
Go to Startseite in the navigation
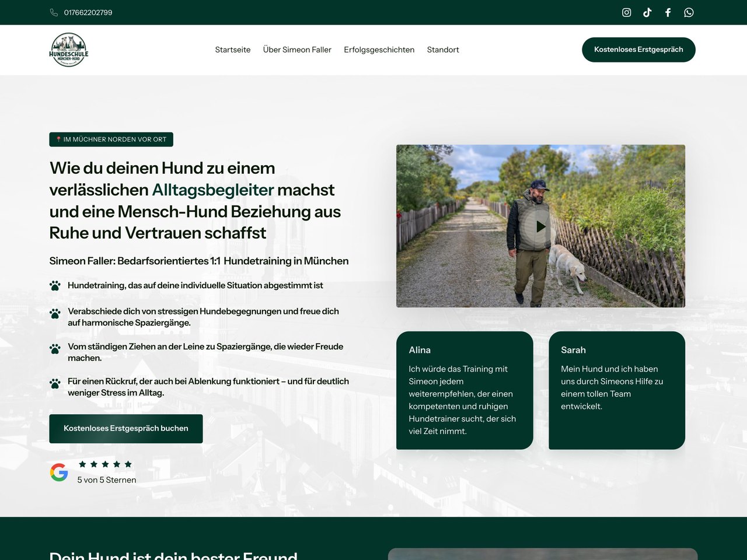tap(233, 50)
